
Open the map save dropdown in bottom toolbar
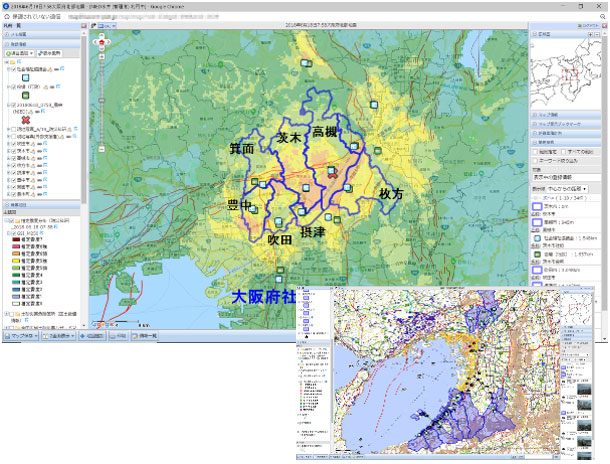click(x=21, y=336)
